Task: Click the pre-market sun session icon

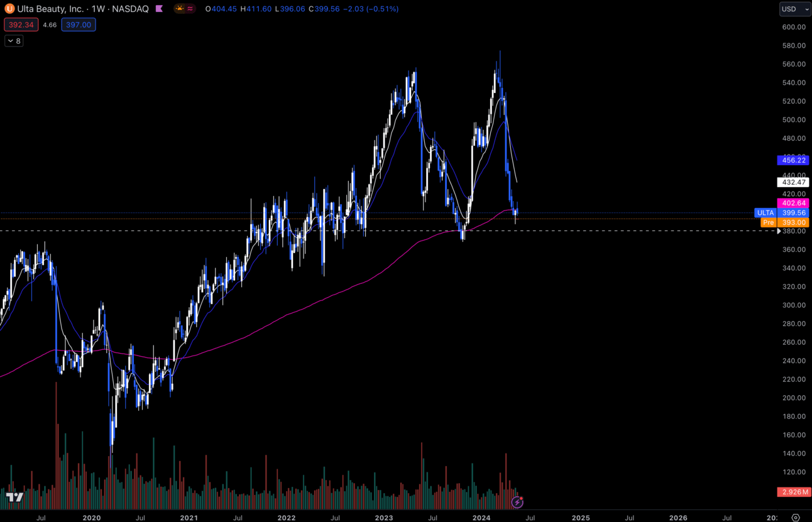Action: click(180, 9)
